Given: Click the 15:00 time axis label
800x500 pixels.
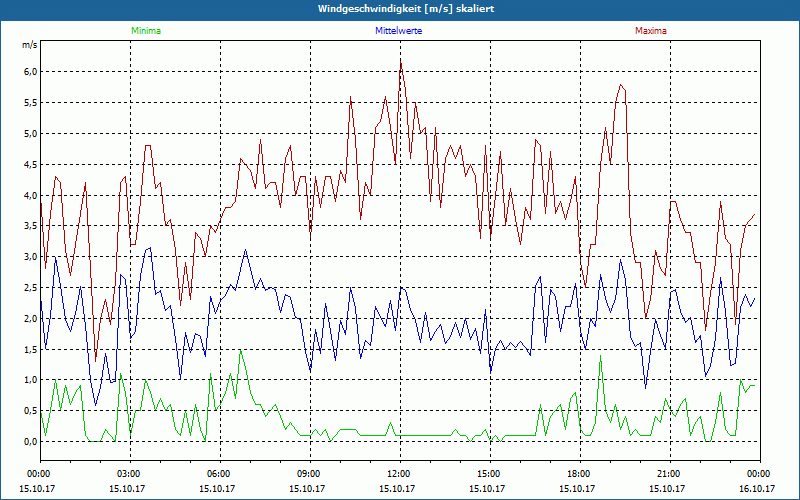Looking at the screenshot, I should click(488, 474).
